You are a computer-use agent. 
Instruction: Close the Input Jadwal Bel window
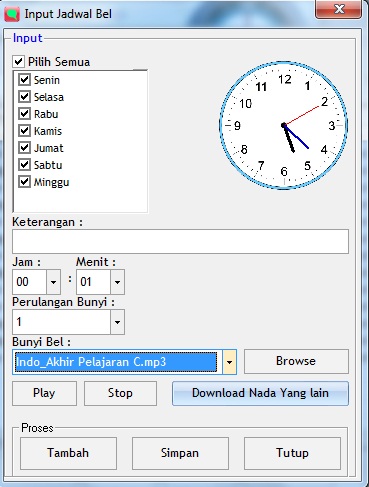(338, 9)
